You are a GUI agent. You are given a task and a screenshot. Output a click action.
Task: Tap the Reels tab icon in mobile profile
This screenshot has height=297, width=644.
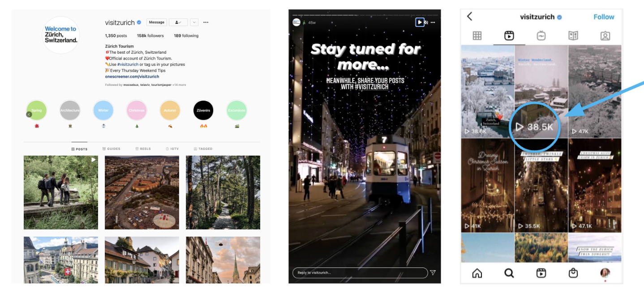509,36
